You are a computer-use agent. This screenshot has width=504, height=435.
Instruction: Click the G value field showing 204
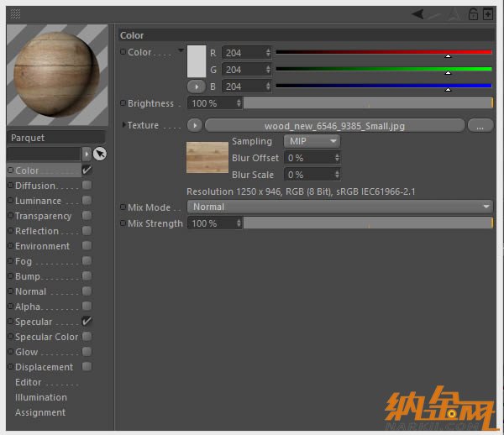click(x=246, y=70)
